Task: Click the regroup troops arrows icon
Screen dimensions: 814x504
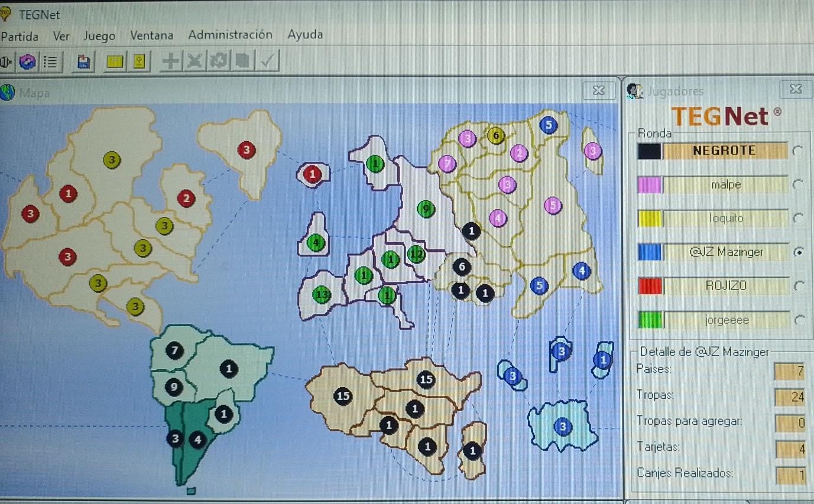Action: click(x=218, y=61)
